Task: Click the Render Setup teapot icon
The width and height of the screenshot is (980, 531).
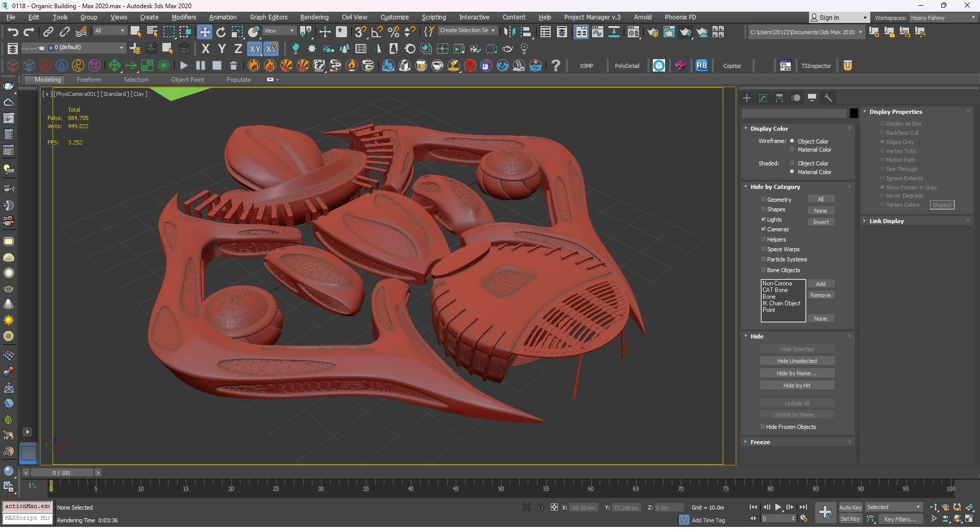Action: (x=653, y=32)
